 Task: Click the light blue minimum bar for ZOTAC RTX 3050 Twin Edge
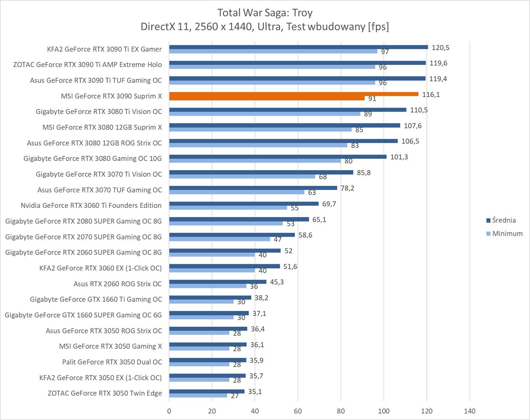point(198,395)
